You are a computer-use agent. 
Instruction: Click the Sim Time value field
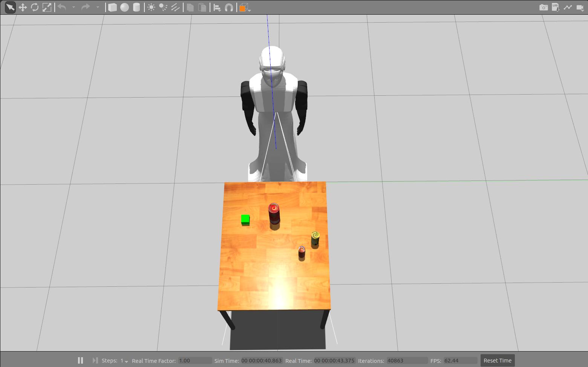click(262, 361)
